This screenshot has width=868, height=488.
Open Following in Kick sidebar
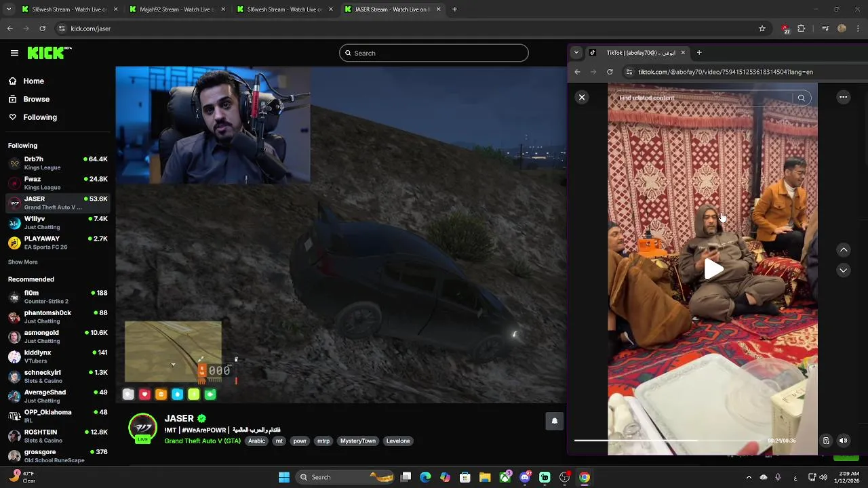click(40, 117)
